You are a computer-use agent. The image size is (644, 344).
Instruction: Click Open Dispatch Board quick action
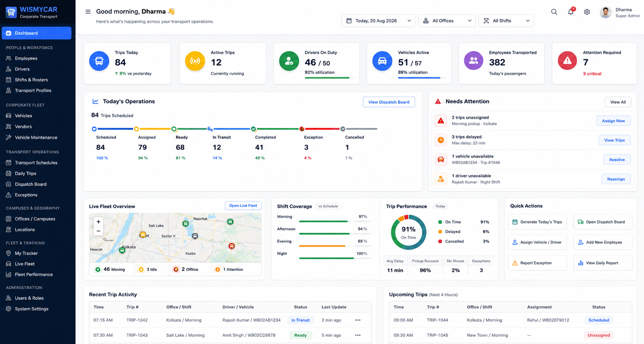pyautogui.click(x=603, y=222)
